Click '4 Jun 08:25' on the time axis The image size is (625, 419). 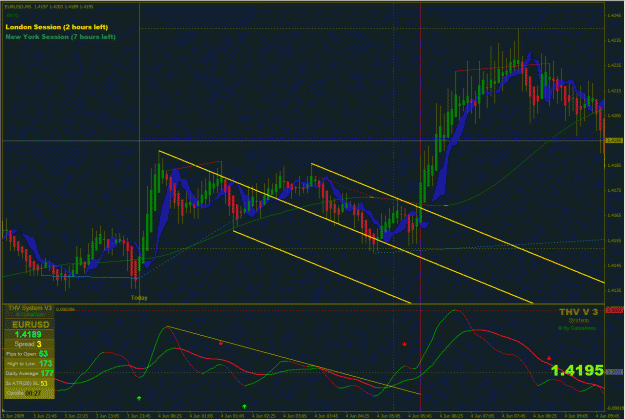[x=545, y=416]
